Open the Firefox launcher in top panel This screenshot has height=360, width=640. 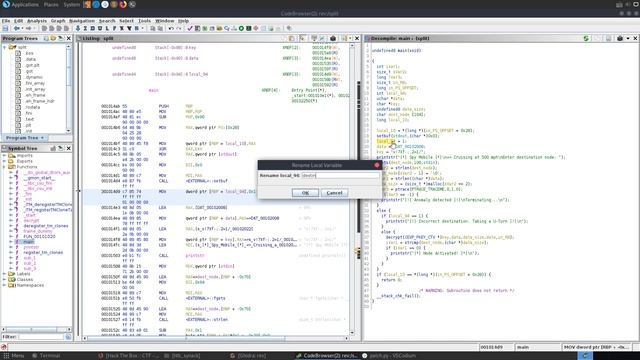(x=123, y=4)
